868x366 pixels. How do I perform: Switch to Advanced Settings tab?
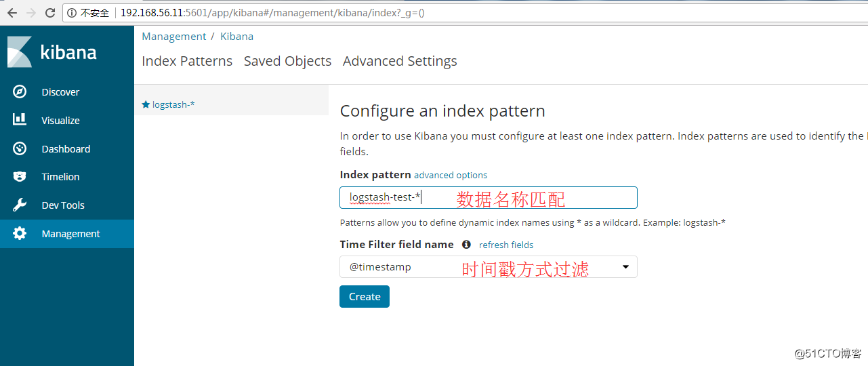pyautogui.click(x=400, y=61)
